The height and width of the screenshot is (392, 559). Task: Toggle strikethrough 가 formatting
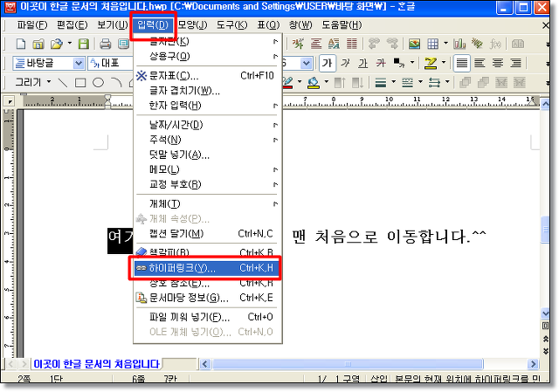point(381,64)
